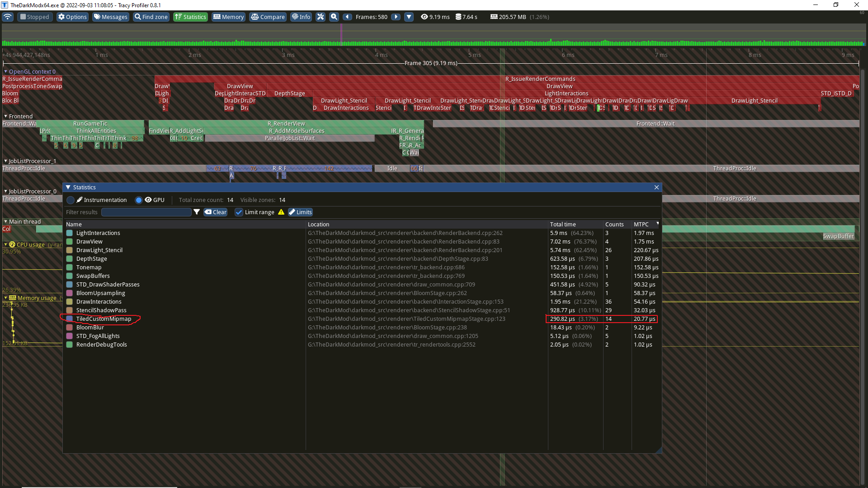Select the GPU radio button
Viewport: 868px width, 488px height.
[x=139, y=200]
